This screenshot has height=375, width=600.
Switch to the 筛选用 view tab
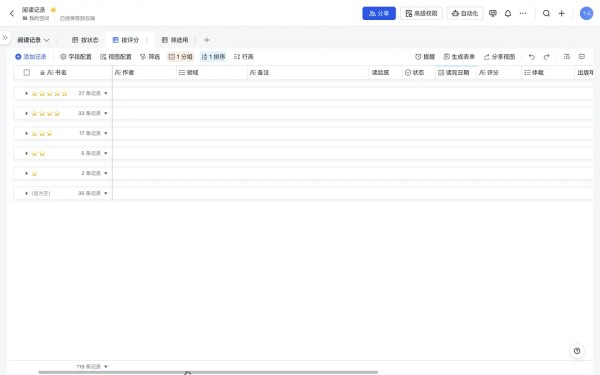[x=175, y=40]
